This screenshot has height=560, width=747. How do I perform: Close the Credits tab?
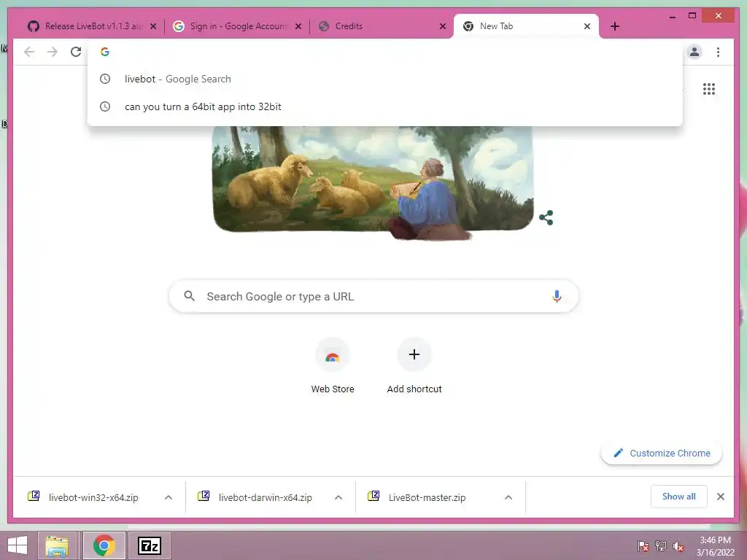[x=443, y=26]
